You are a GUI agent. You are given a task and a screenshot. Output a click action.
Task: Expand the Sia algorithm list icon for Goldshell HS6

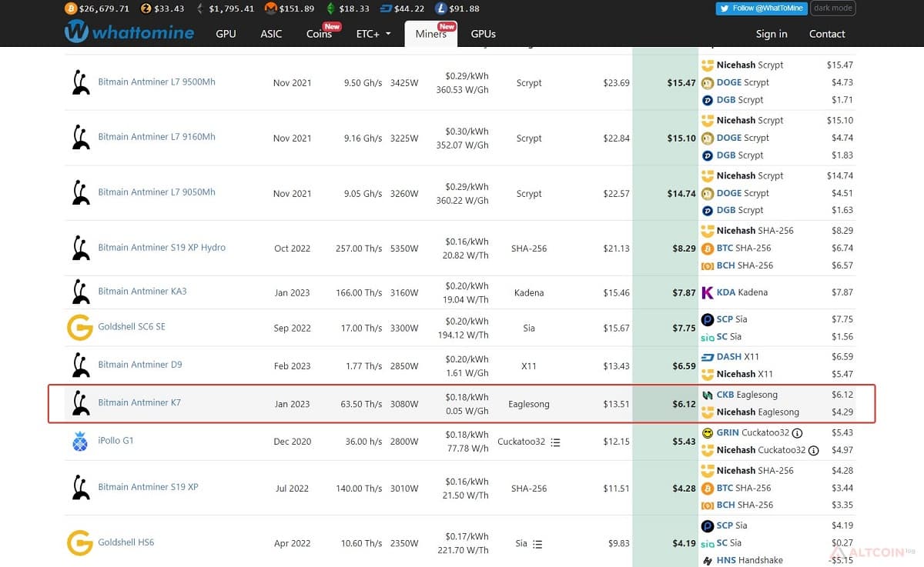(537, 544)
